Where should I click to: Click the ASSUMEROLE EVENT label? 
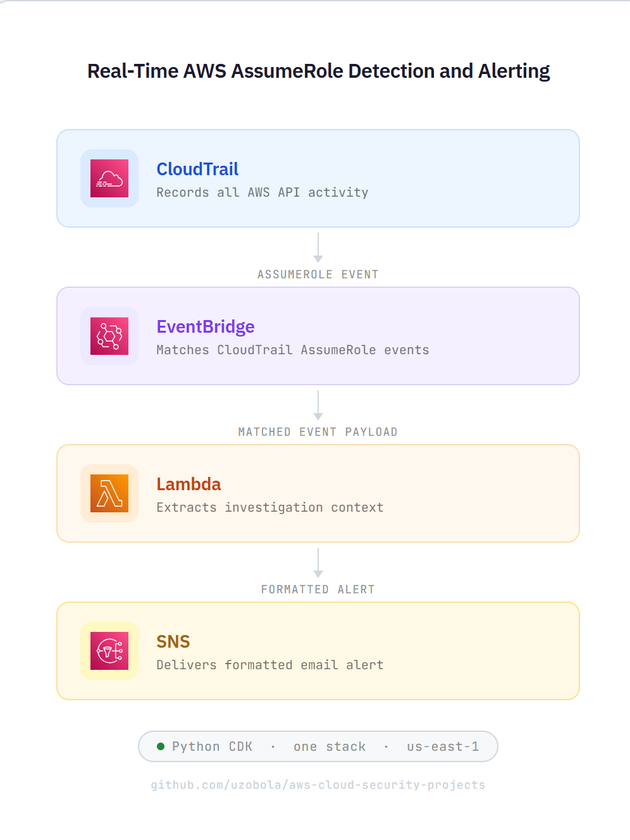[x=318, y=275]
